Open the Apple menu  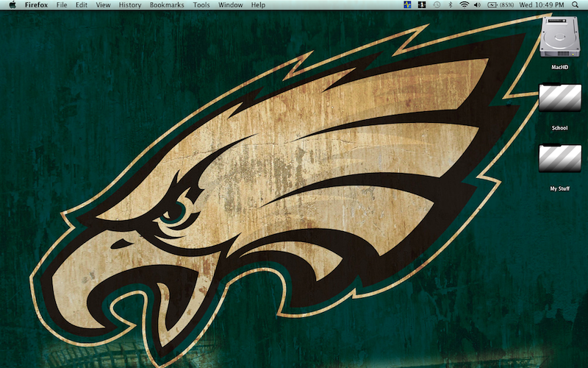click(12, 5)
